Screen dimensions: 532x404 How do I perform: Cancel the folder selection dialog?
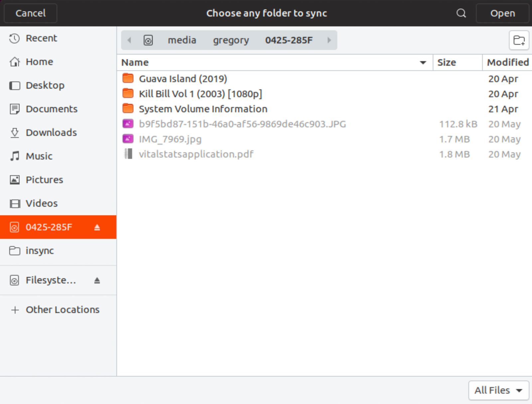pos(31,13)
